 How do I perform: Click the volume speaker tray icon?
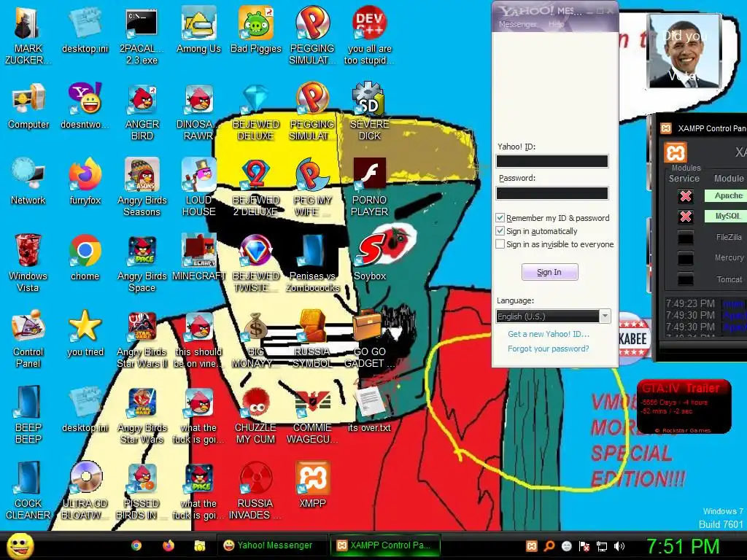tap(619, 546)
